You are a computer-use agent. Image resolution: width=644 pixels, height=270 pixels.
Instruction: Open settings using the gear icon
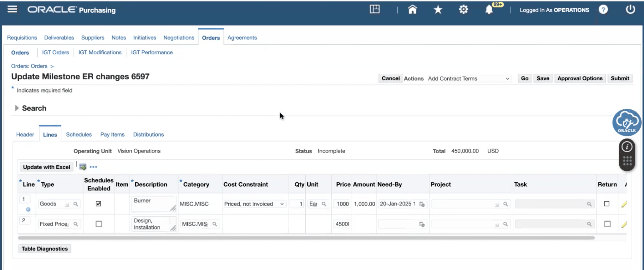(x=463, y=9)
